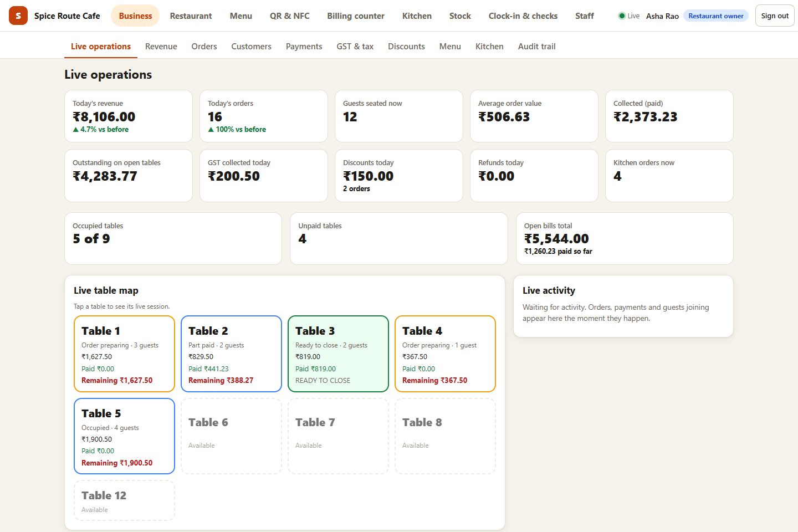Open Table 1 live session card
The image size is (798, 532).
[124, 354]
